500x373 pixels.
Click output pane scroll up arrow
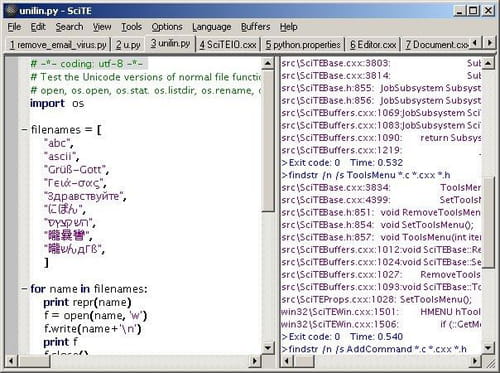(x=488, y=63)
